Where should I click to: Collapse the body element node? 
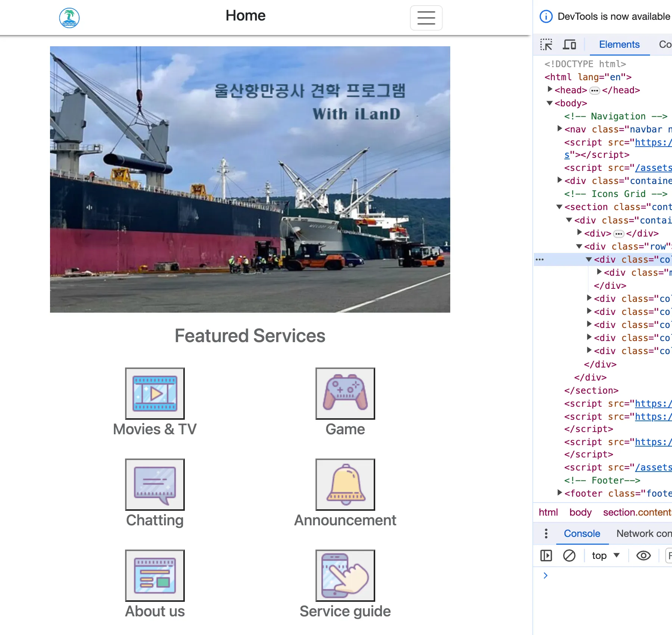point(550,103)
